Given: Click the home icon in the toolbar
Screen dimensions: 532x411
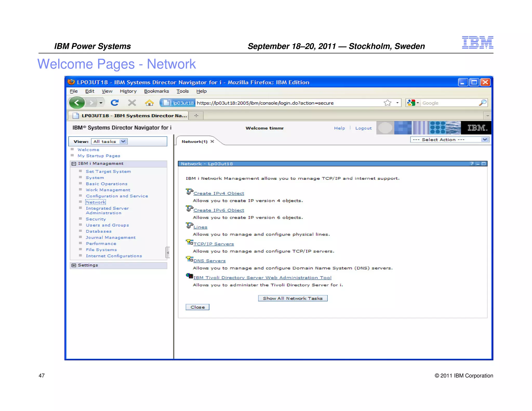Looking at the screenshot, I should click(x=149, y=103).
